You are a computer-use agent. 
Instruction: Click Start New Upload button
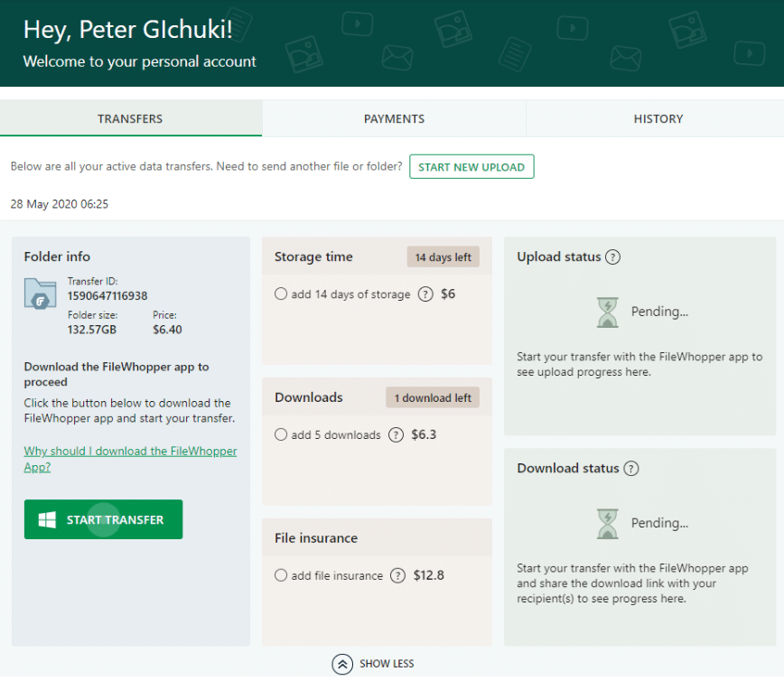click(x=471, y=166)
